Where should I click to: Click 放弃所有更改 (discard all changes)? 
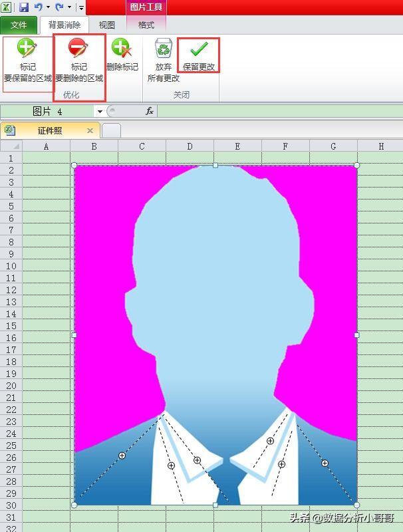164,61
